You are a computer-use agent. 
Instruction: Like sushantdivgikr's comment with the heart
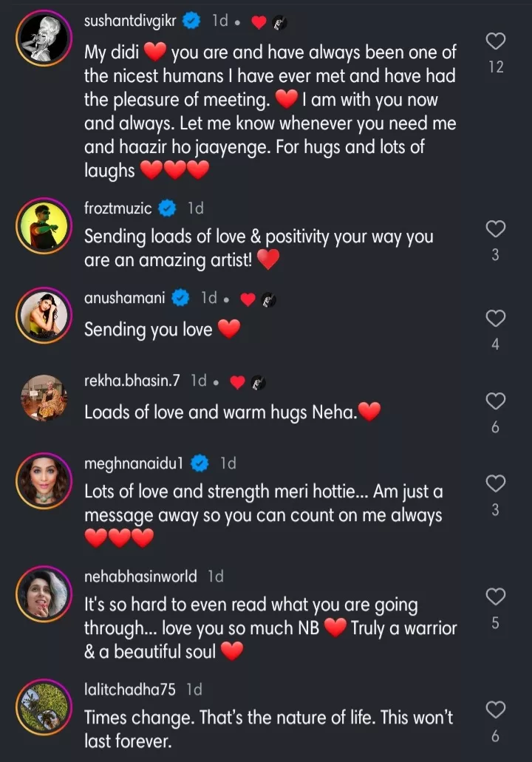(496, 41)
